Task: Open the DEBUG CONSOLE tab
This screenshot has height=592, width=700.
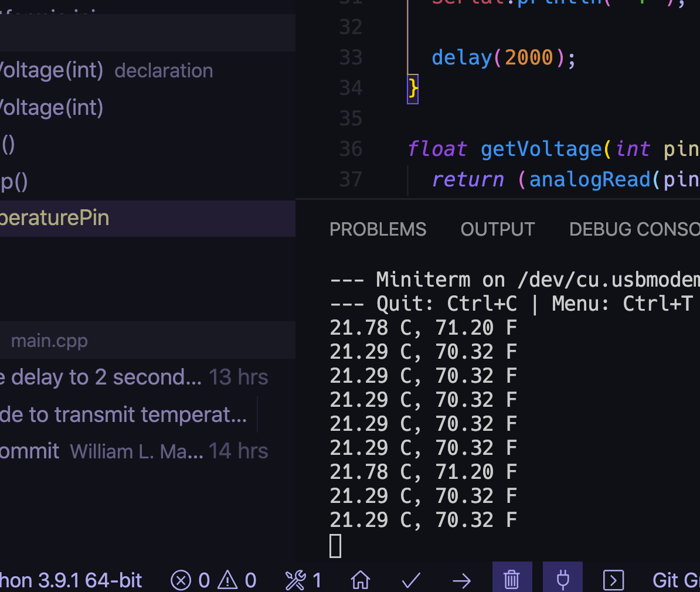Action: point(634,230)
